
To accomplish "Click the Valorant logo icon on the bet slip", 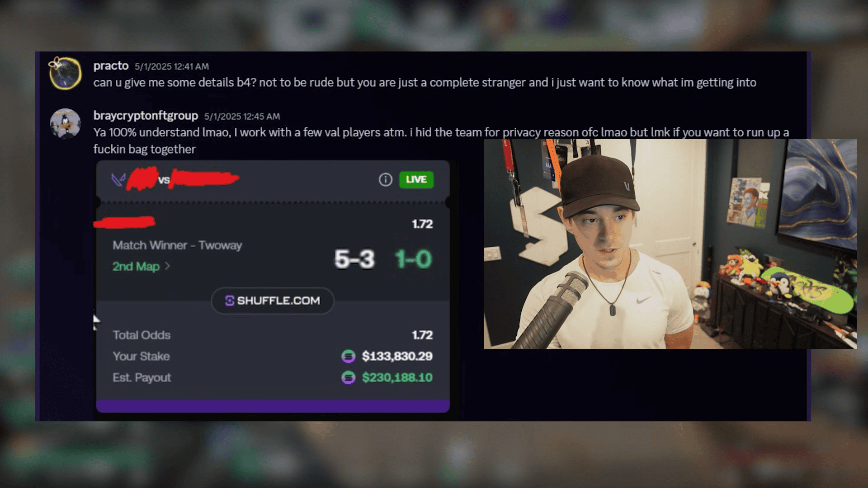I will tap(118, 180).
